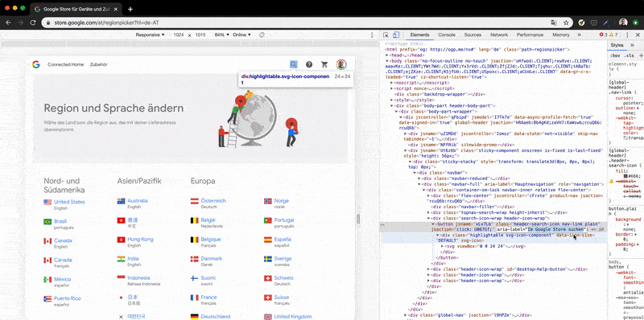Expand the svg viewBox node
Image resolution: width=644 pixels, height=320 pixels.
click(442, 247)
